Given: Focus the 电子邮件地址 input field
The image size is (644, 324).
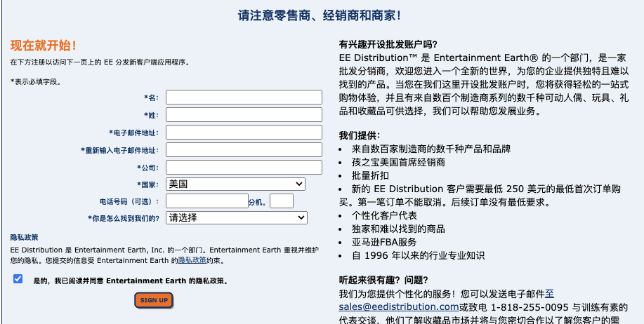Looking at the screenshot, I should click(x=244, y=133).
